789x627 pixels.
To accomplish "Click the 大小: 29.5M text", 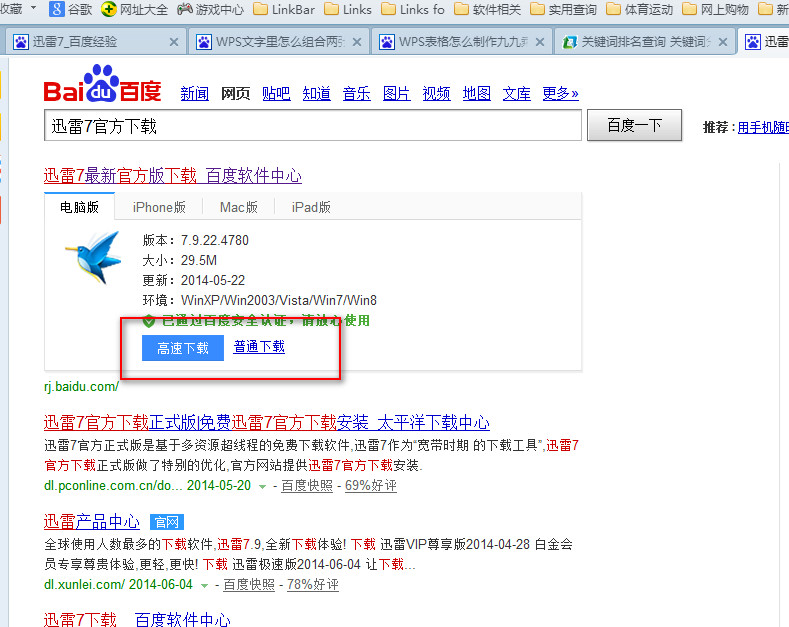I will [180, 261].
